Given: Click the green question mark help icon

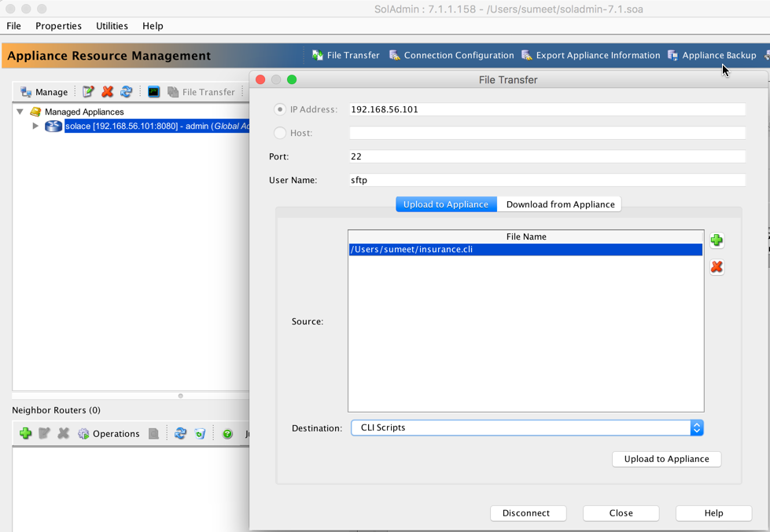Looking at the screenshot, I should 227,434.
